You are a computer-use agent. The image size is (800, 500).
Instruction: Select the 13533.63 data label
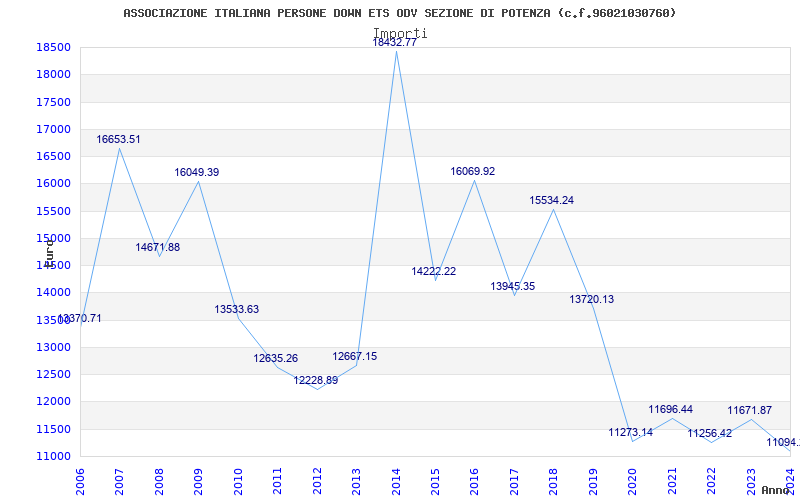(x=237, y=309)
